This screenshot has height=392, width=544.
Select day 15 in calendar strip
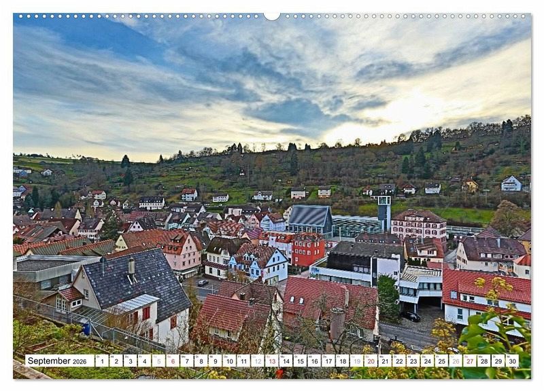[x=300, y=361]
